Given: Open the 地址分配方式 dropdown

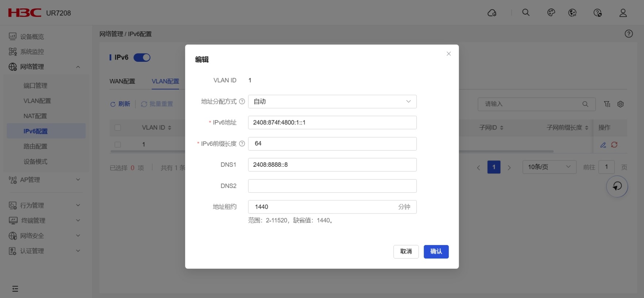Looking at the screenshot, I should (x=332, y=102).
